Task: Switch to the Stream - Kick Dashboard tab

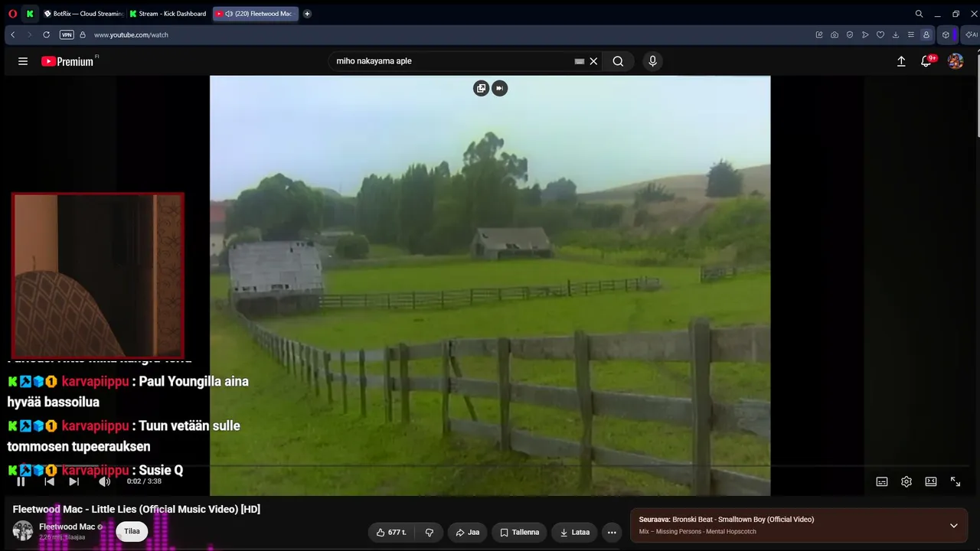Action: click(x=168, y=14)
